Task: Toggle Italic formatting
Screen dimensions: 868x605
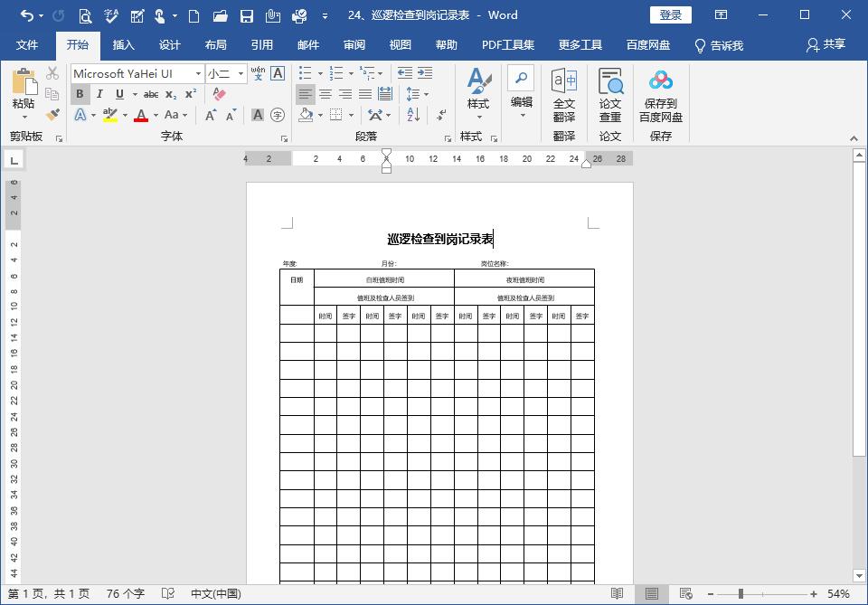Action: [99, 93]
